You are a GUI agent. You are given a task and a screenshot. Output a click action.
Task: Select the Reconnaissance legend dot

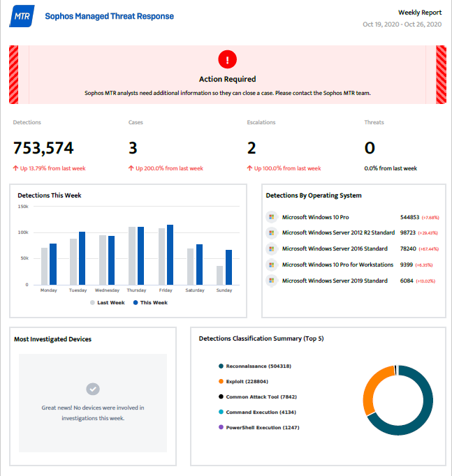221,366
